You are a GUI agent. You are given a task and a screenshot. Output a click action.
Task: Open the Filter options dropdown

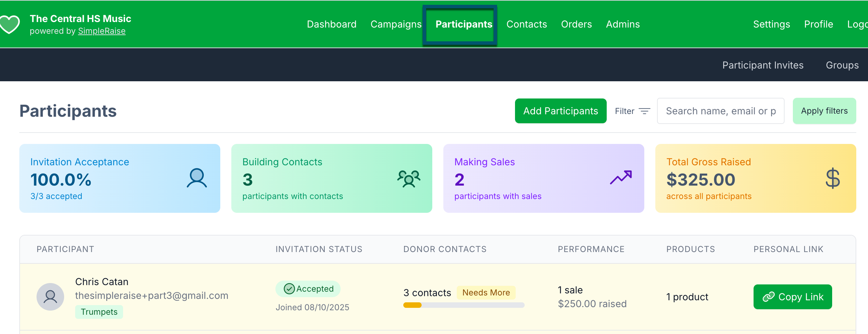632,111
